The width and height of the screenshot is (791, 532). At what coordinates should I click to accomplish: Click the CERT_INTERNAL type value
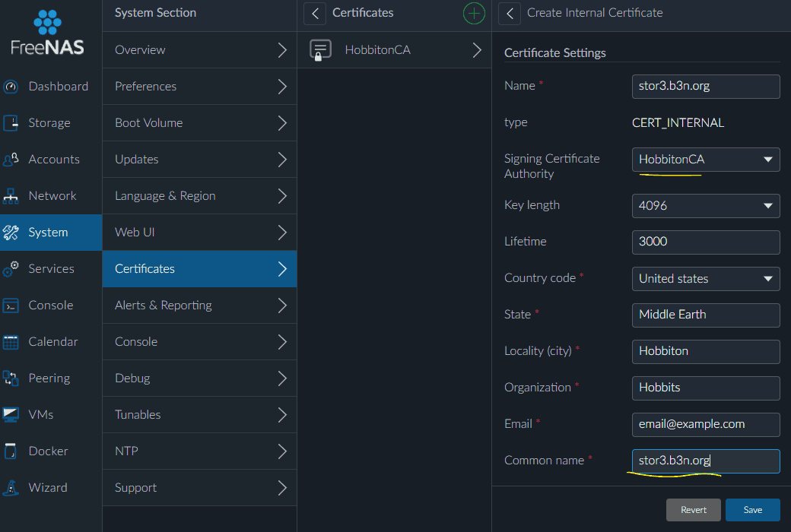[678, 123]
